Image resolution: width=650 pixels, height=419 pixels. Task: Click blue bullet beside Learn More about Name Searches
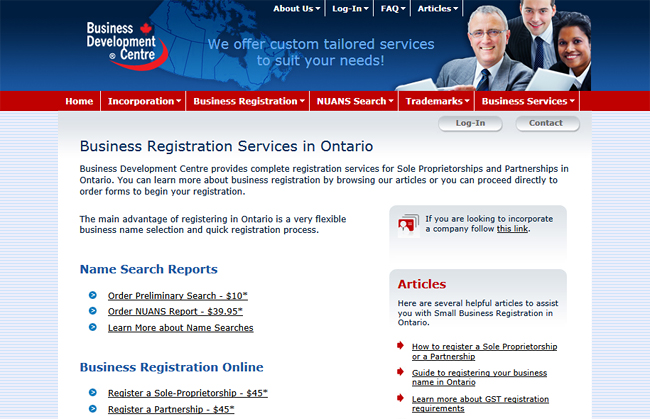pos(92,327)
